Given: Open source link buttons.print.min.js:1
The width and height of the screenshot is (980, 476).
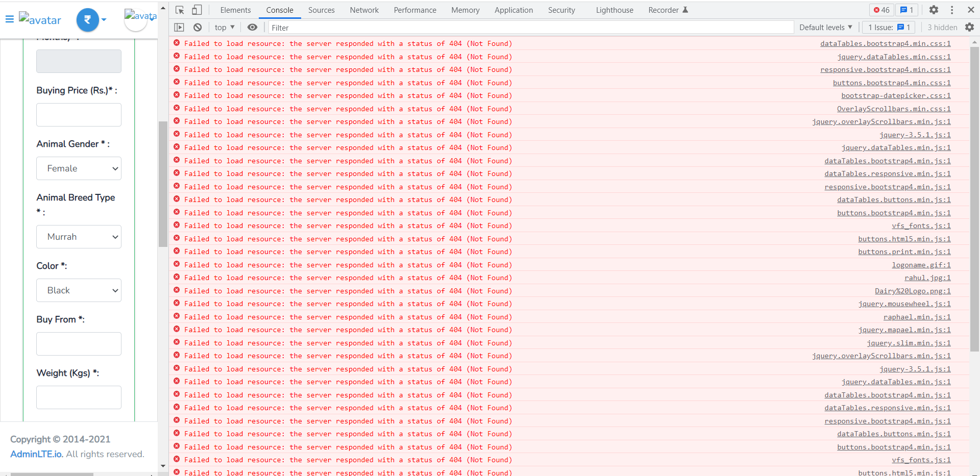Looking at the screenshot, I should click(904, 252).
